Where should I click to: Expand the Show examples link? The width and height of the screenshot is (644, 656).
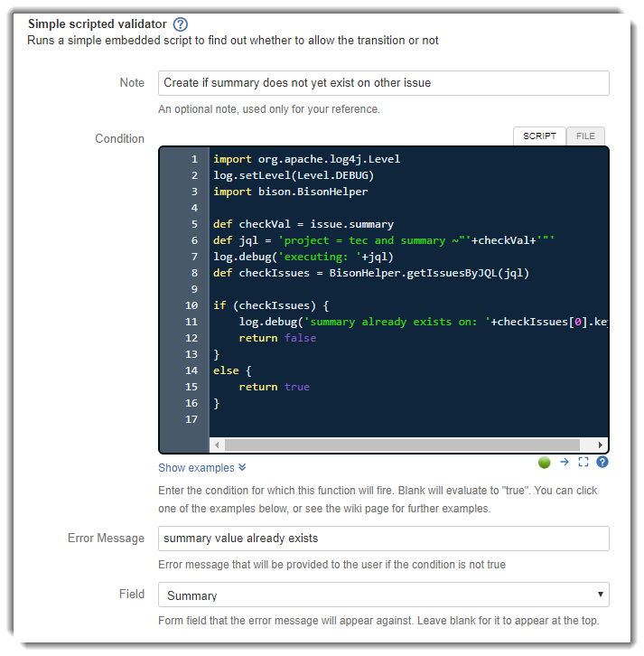pos(202,468)
